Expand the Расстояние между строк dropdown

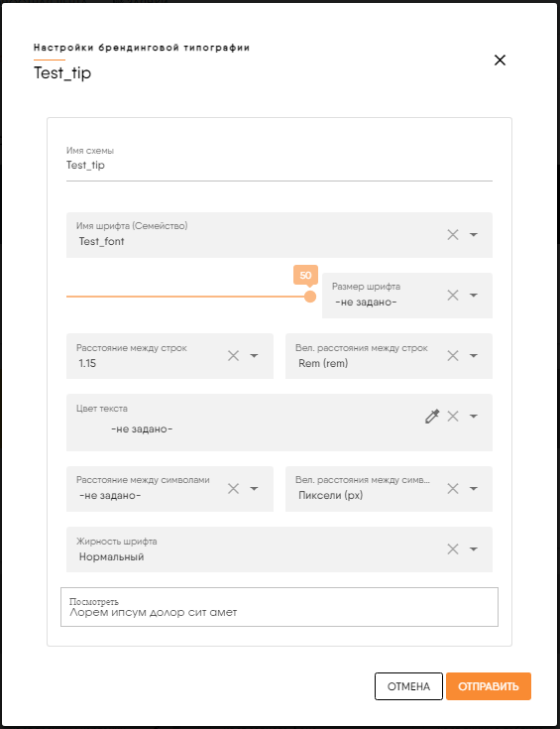point(254,356)
